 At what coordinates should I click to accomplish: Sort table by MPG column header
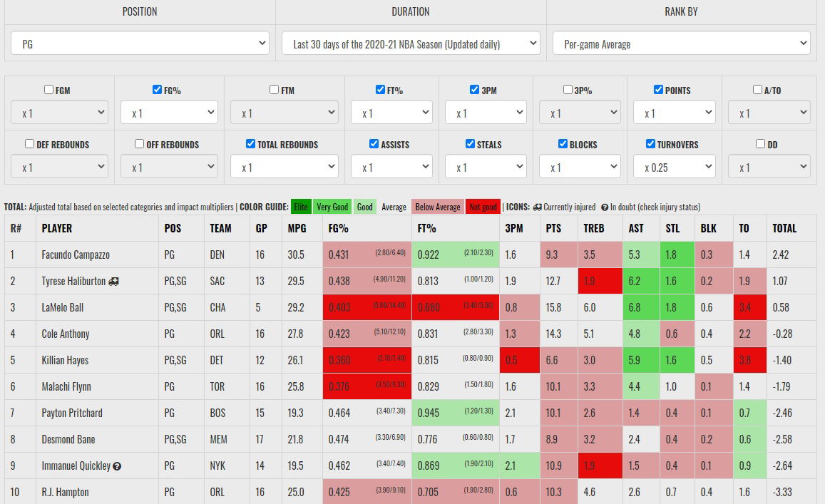point(297,228)
